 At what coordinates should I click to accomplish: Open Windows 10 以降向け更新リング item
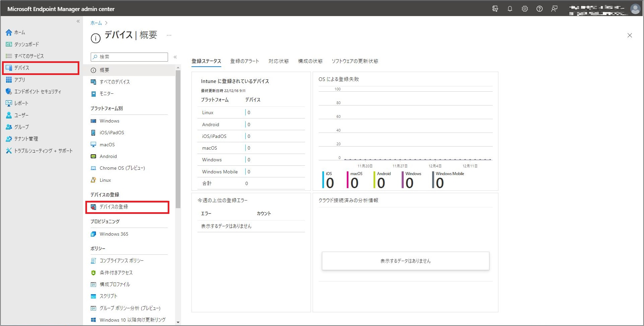tap(129, 320)
